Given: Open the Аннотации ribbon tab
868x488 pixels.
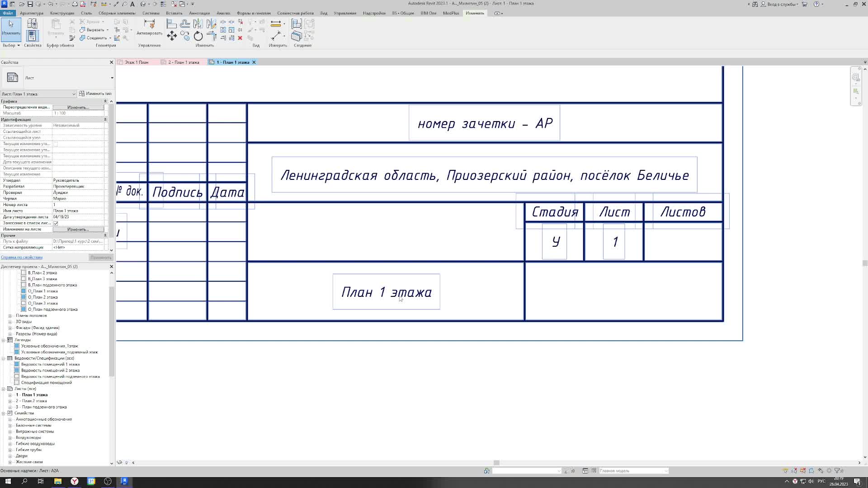Looking at the screenshot, I should (199, 13).
